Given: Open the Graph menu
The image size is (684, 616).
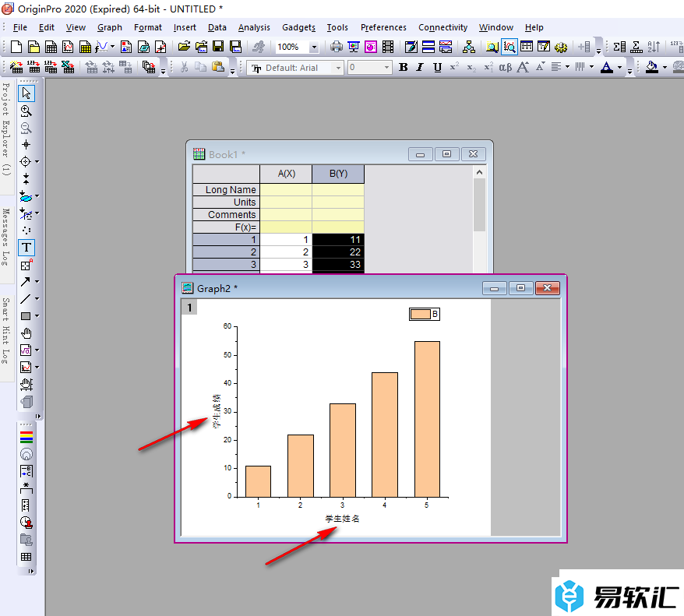Looking at the screenshot, I should [x=110, y=27].
